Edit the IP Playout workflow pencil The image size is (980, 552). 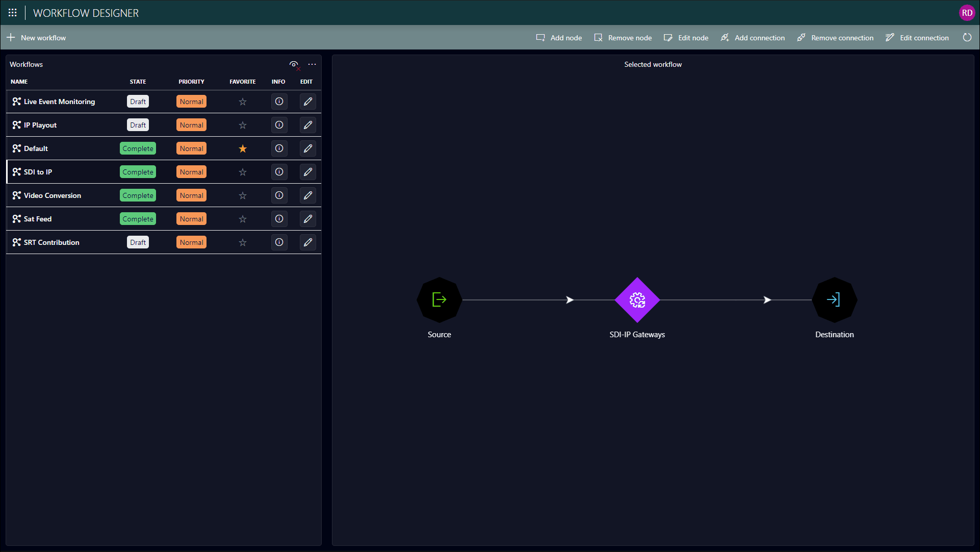point(307,125)
